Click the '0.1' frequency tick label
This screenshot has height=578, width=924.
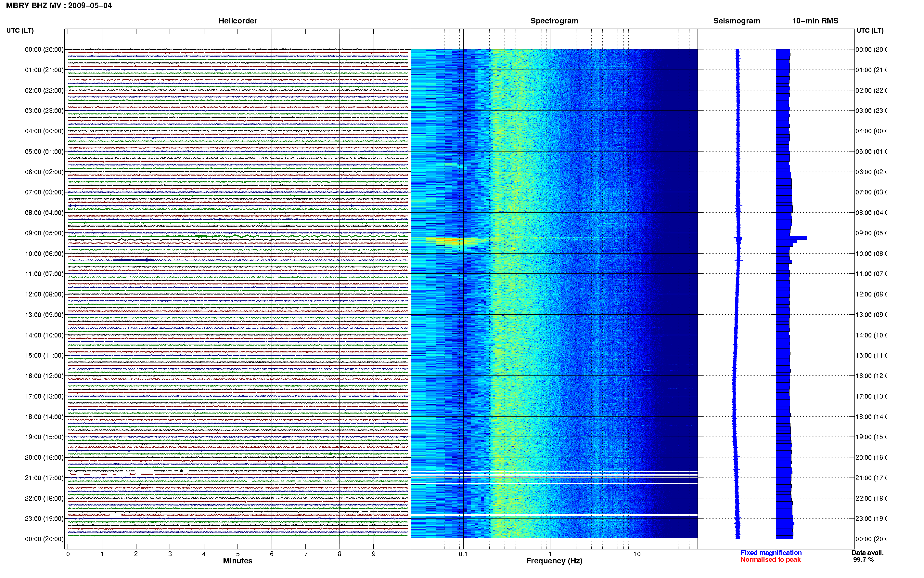pos(463,554)
